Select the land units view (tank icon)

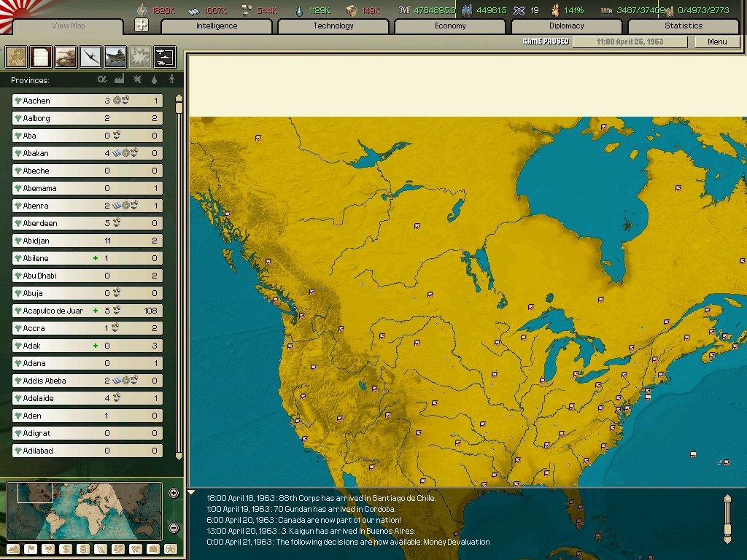tap(64, 57)
